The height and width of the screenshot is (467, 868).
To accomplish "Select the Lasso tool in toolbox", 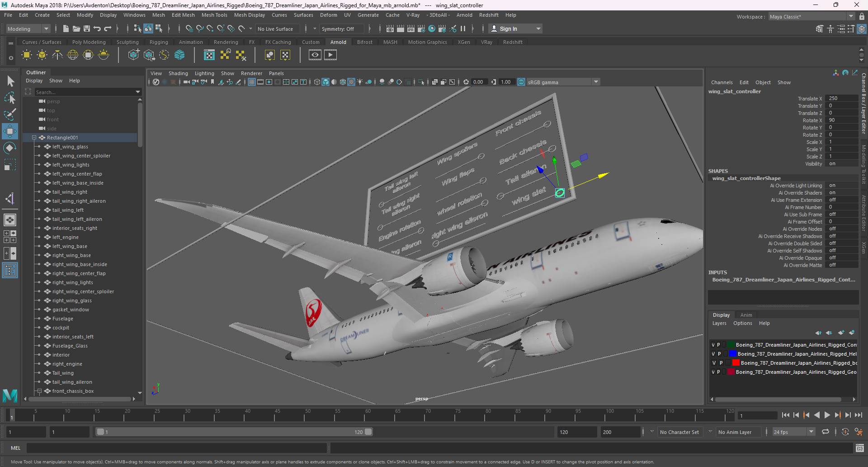I will (10, 98).
